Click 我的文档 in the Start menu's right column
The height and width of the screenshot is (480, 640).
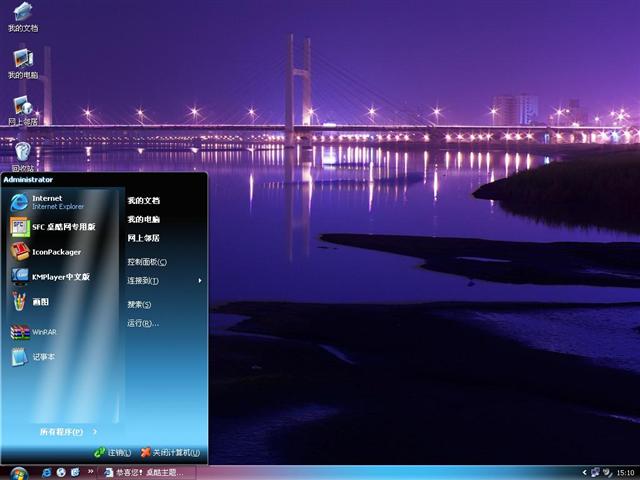(x=143, y=200)
